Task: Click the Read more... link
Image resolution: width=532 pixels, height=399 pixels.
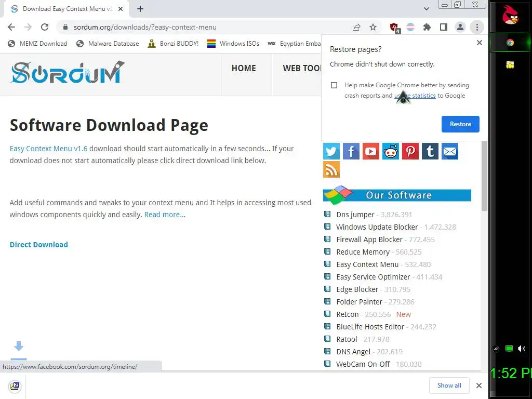Action: 165,215
